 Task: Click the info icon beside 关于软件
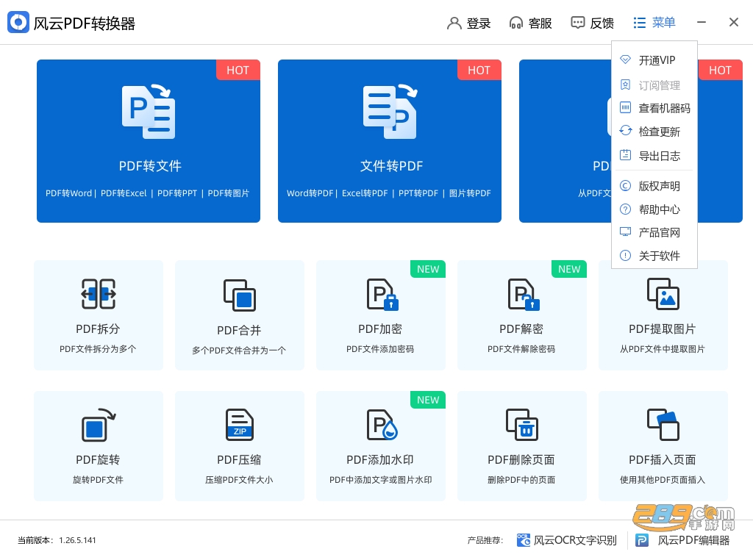coord(625,255)
